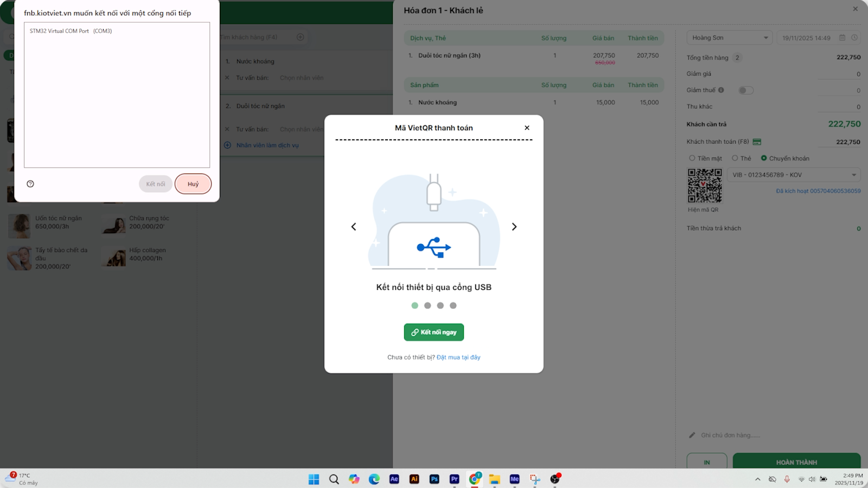
Task: Open Snipping Tool from the taskbar
Action: tap(535, 479)
